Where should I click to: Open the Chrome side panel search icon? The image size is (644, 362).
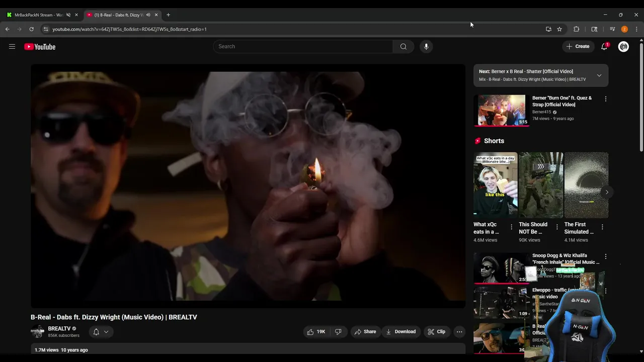(x=594, y=29)
